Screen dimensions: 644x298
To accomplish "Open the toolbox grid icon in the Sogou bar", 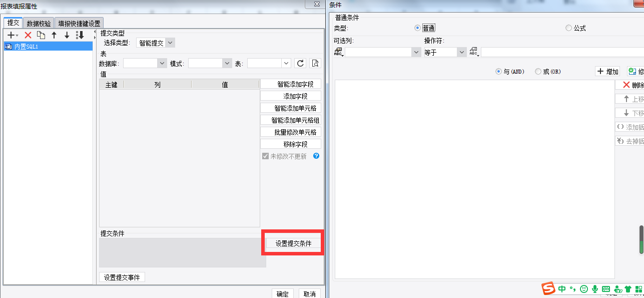I will pyautogui.click(x=638, y=289).
